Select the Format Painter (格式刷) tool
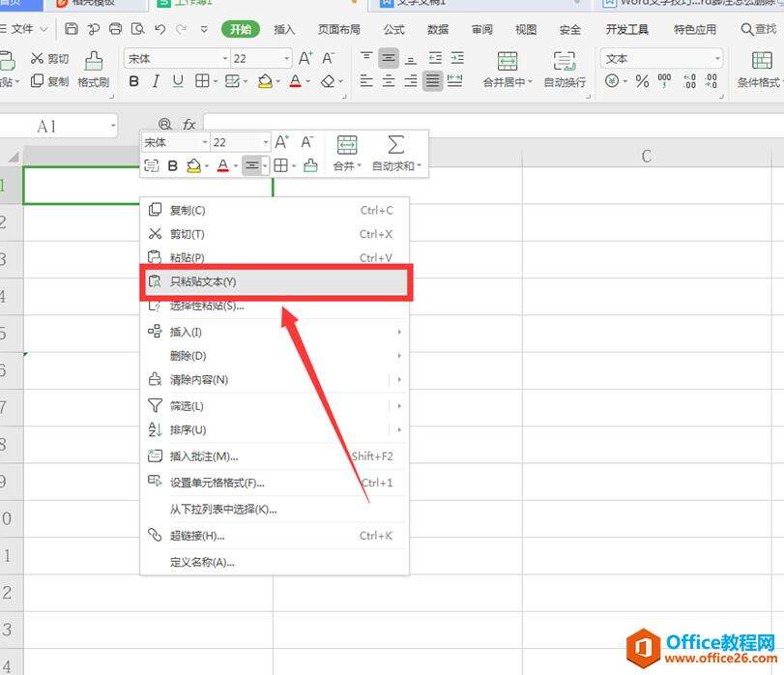The height and width of the screenshot is (675, 784). tap(94, 70)
